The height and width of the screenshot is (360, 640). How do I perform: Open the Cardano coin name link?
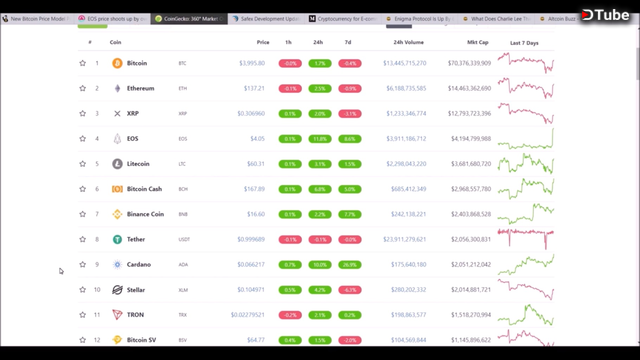click(139, 264)
